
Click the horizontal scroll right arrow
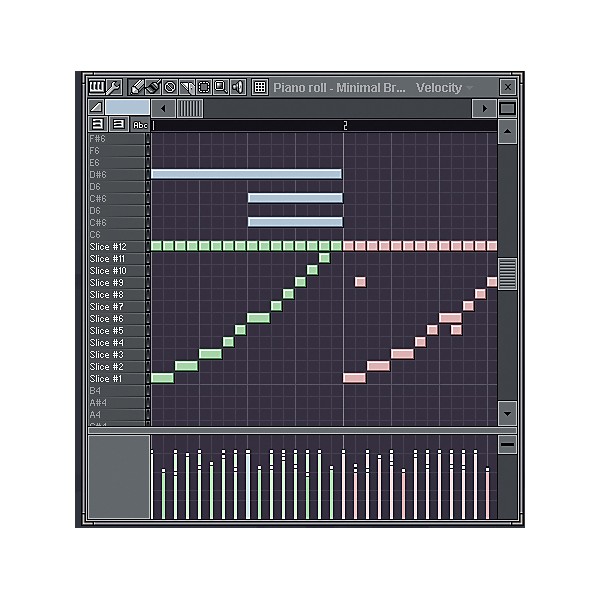click(484, 108)
